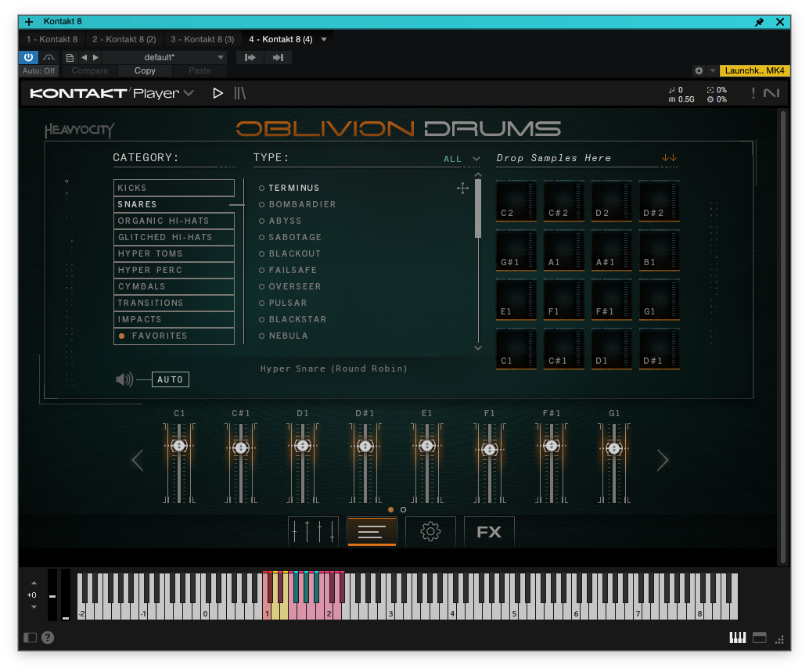Click the F1 volume fader knob
The width and height of the screenshot is (809, 672).
click(x=490, y=450)
